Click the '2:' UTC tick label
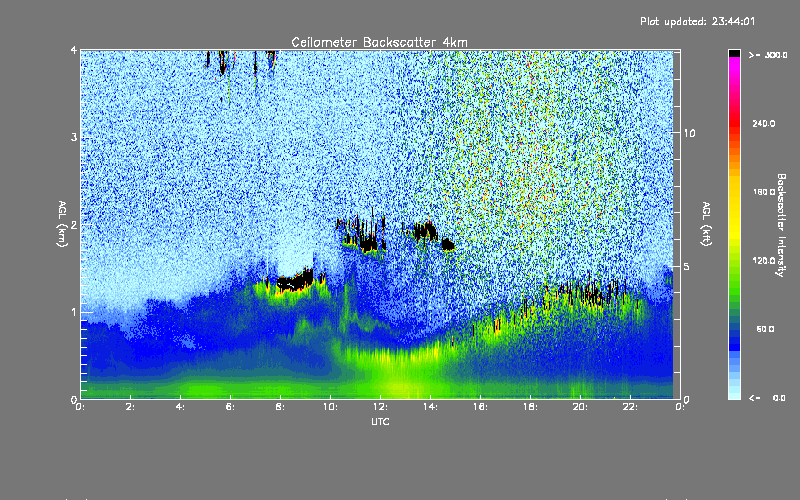Screen dimensions: 800x500 click(131, 407)
